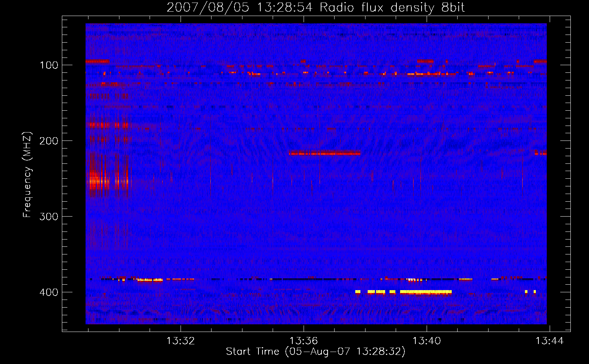Click the 13:44 time tick label

click(x=549, y=341)
